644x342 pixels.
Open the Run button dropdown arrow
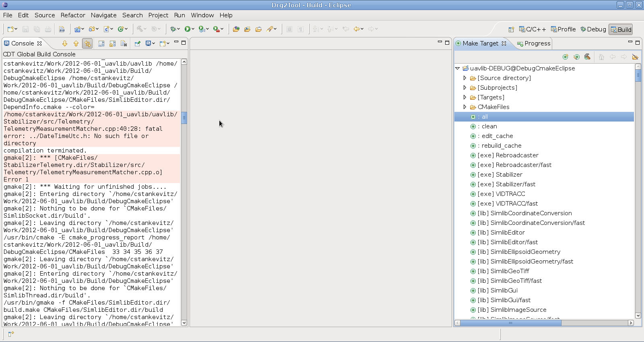point(193,29)
